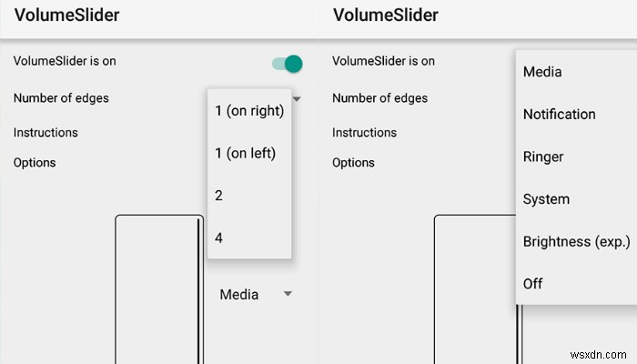Click the phone outline preview in the right panel
637x364 pixels.
click(475, 289)
